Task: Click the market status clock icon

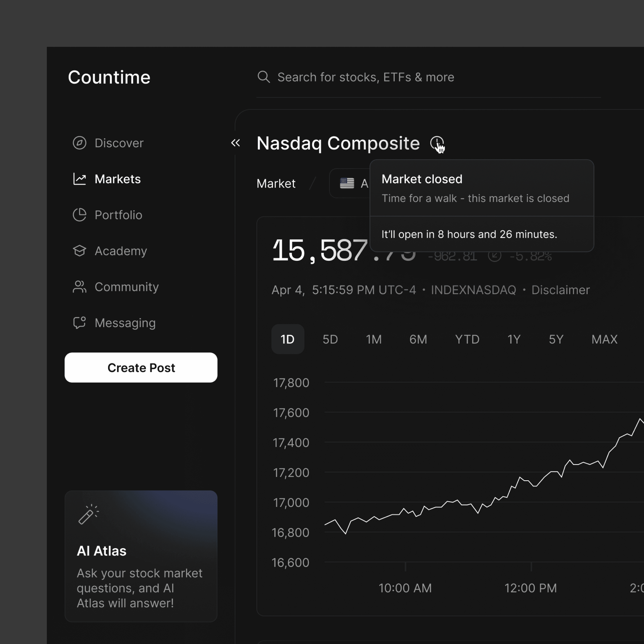Action: point(436,143)
